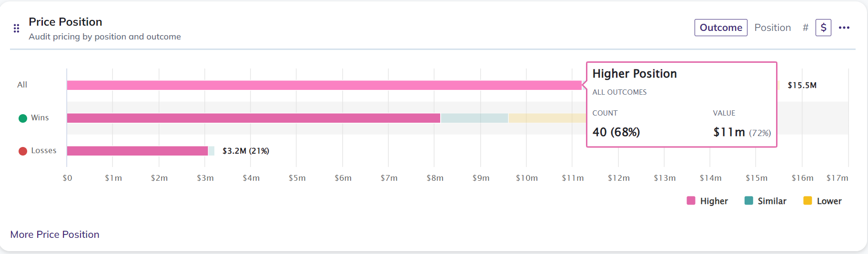Grab the six-dot drag handle icon

coord(16,29)
